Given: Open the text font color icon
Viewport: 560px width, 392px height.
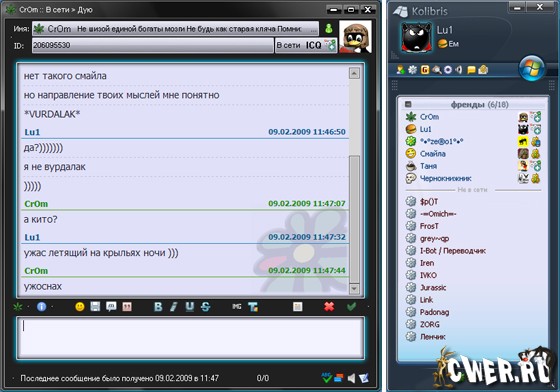Looking at the screenshot, I should tap(253, 307).
